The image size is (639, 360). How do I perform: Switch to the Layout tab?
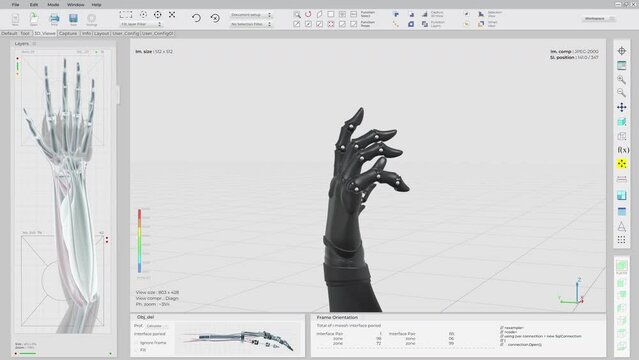[101, 33]
